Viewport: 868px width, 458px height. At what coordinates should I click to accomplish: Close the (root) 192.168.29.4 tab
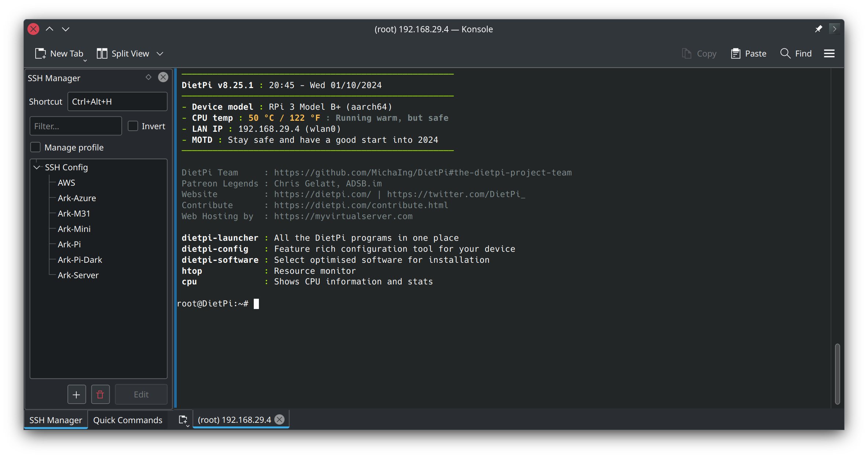pos(280,419)
